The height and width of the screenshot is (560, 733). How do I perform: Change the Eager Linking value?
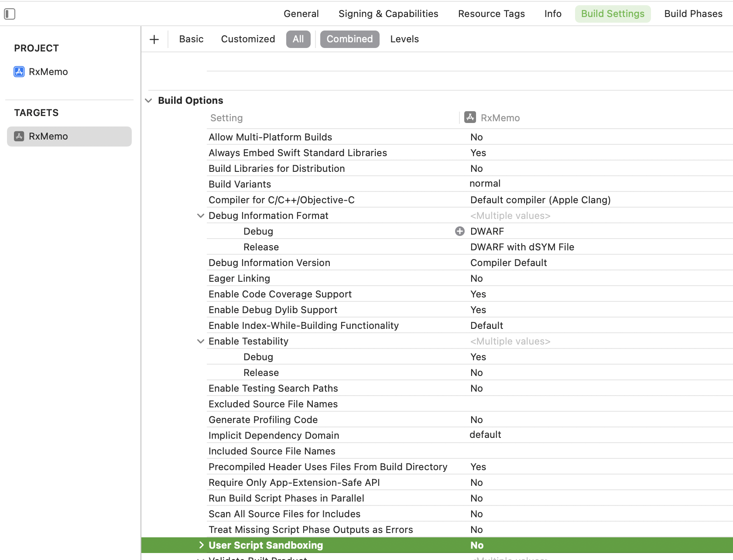pos(476,278)
